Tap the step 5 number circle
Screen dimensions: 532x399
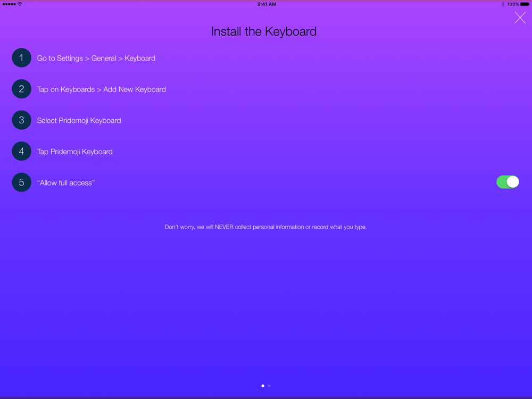21,182
